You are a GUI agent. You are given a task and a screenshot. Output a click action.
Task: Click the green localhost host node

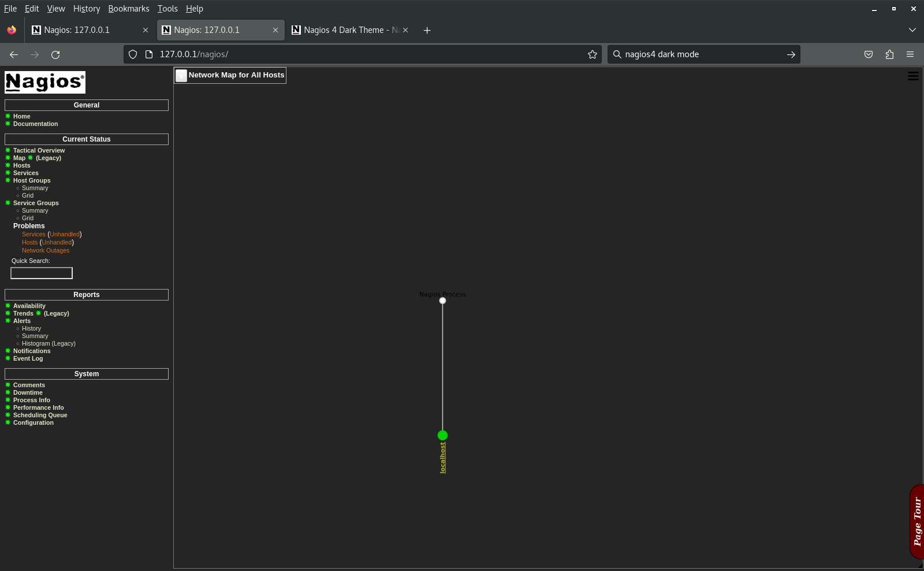(x=442, y=435)
